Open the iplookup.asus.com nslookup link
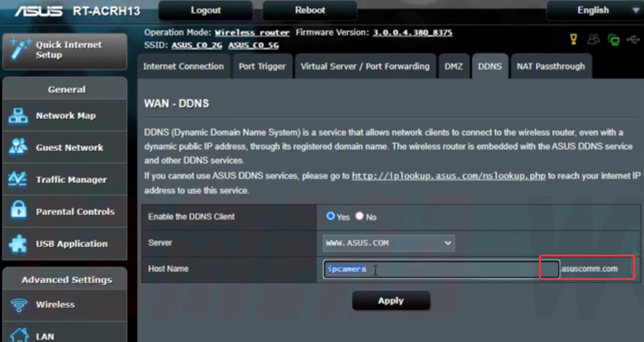644x342 pixels. pos(449,176)
